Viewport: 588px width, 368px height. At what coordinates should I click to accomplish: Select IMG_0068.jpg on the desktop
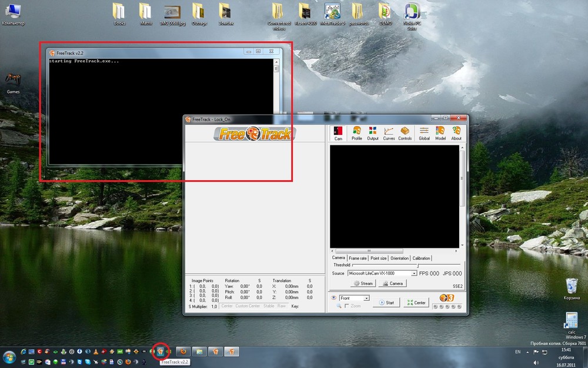(x=172, y=15)
